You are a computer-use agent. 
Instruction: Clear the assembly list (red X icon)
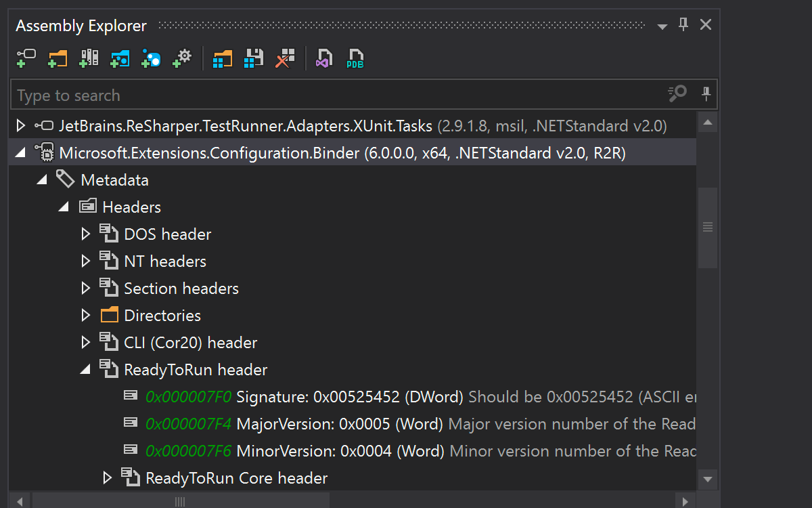[x=285, y=58]
